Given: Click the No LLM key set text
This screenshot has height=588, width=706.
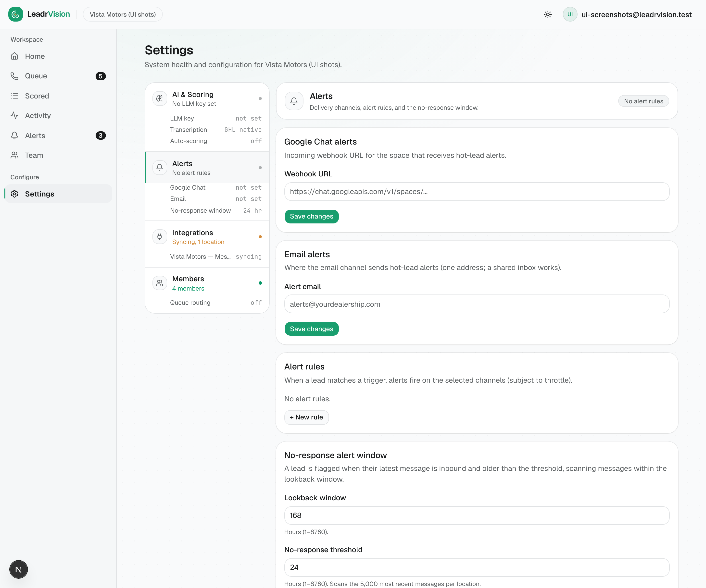Looking at the screenshot, I should click(194, 104).
